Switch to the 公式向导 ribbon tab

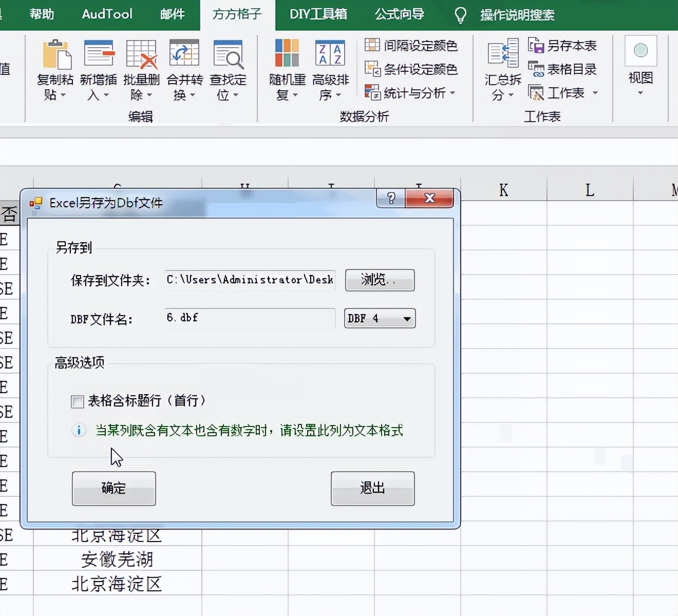pos(400,14)
